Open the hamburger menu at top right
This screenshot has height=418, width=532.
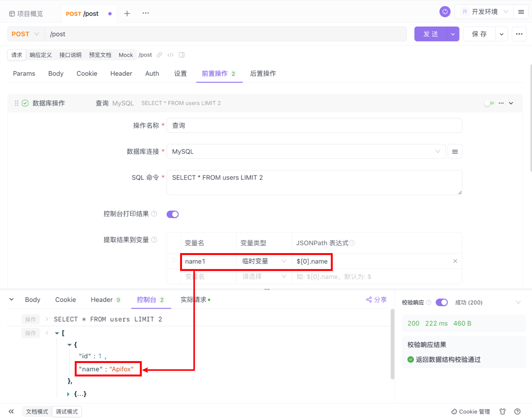pos(521,12)
